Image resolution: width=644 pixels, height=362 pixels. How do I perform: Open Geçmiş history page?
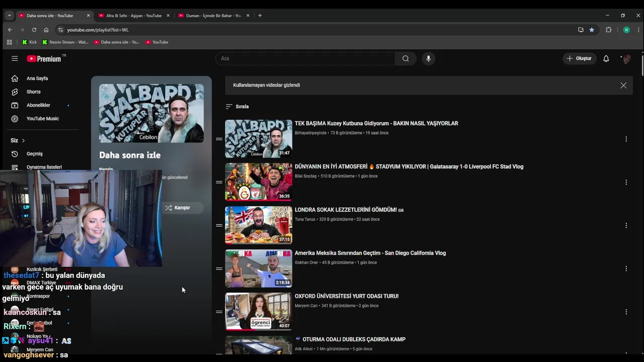(34, 154)
